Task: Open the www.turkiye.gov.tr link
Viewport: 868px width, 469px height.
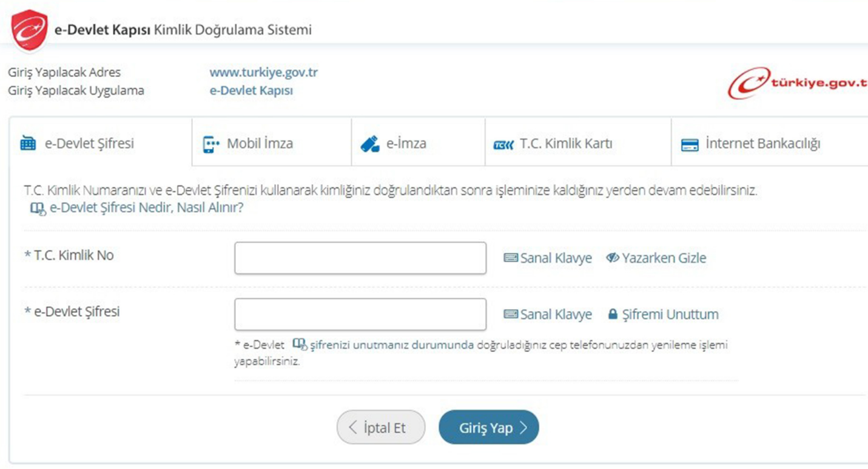Action: pyautogui.click(x=265, y=72)
